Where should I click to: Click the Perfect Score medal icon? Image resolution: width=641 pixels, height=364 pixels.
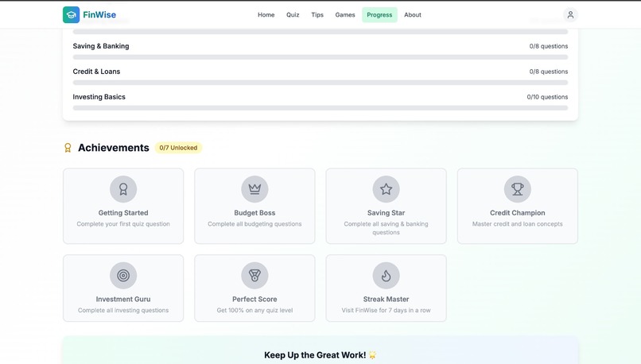(254, 275)
